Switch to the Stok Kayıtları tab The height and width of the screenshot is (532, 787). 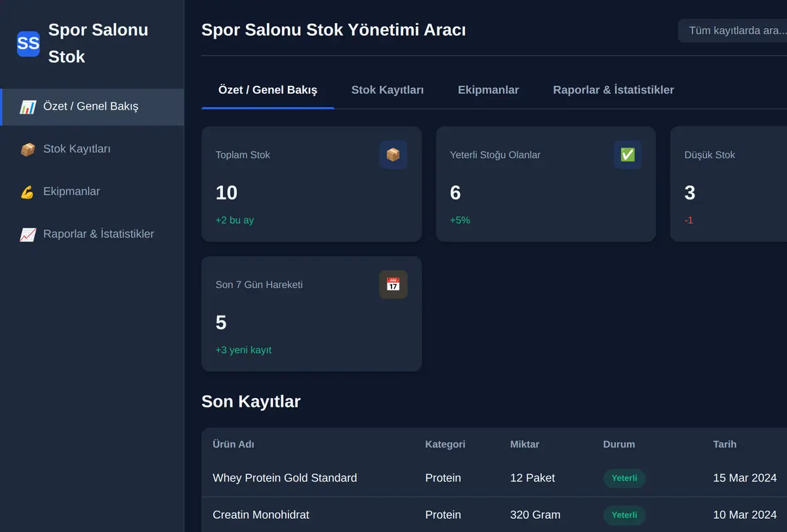click(x=388, y=90)
